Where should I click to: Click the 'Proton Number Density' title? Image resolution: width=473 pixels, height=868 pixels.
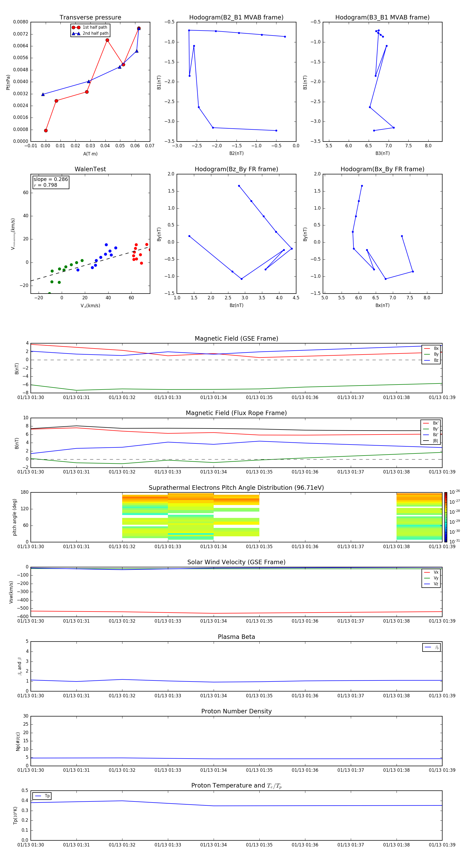coord(236,711)
